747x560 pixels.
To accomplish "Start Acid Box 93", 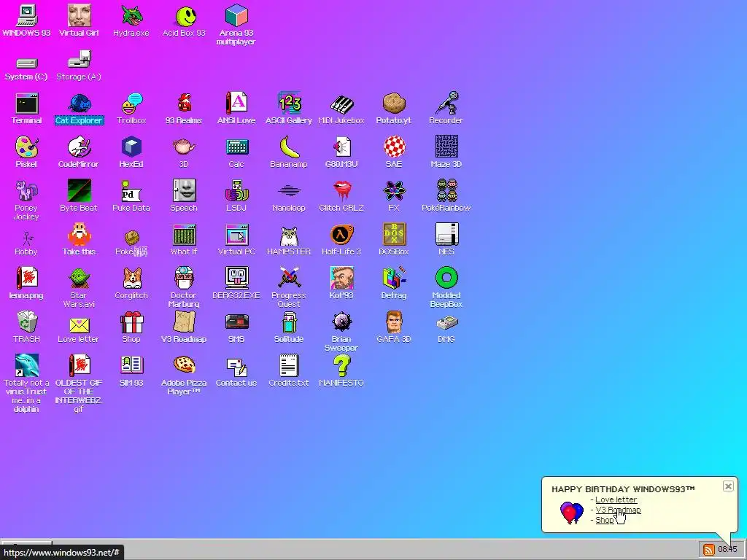I will coord(184,16).
